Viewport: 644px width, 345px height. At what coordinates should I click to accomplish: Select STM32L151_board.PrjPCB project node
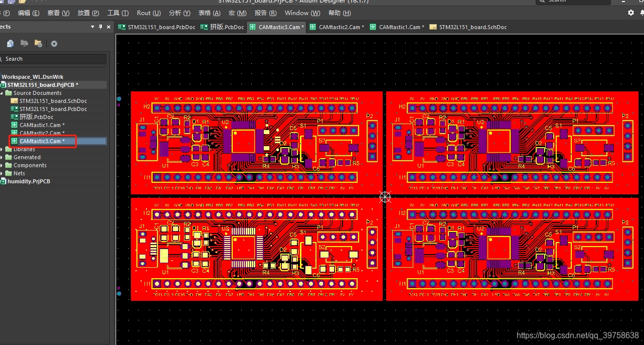[42, 85]
